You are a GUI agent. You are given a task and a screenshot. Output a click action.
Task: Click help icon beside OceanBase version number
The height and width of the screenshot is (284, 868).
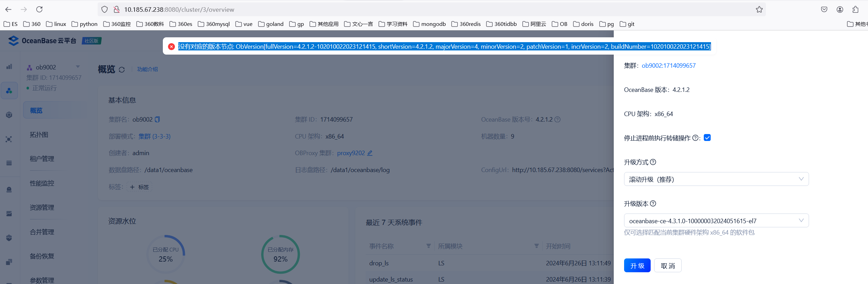(x=558, y=119)
